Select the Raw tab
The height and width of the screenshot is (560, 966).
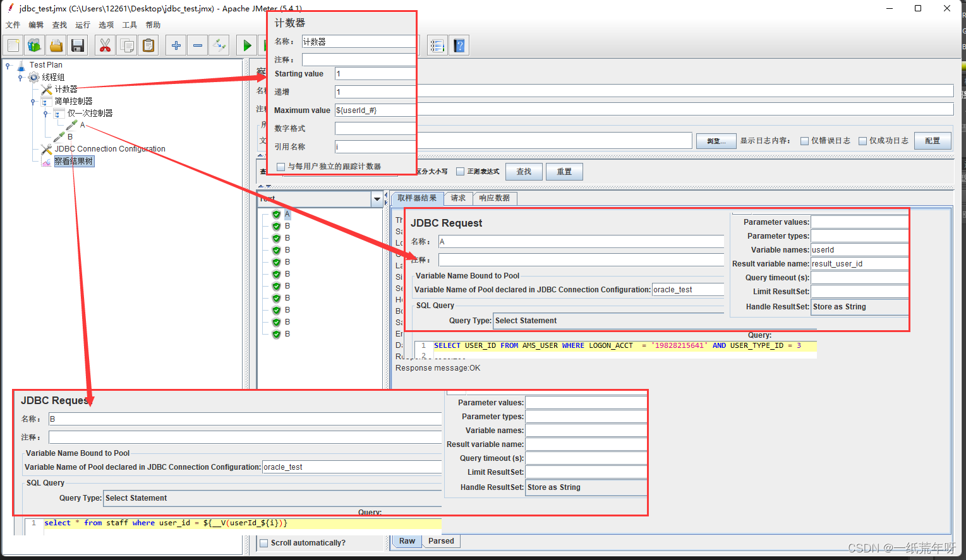click(x=408, y=541)
